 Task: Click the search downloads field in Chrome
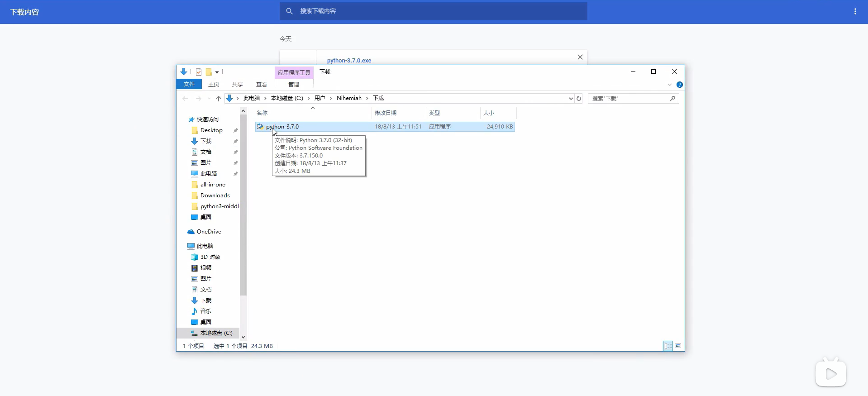[x=433, y=11]
